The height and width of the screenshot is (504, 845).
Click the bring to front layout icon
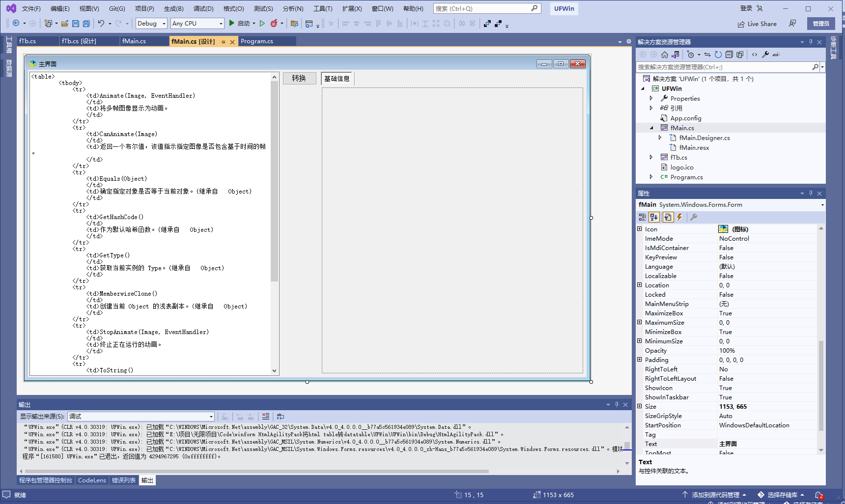pyautogui.click(x=487, y=23)
